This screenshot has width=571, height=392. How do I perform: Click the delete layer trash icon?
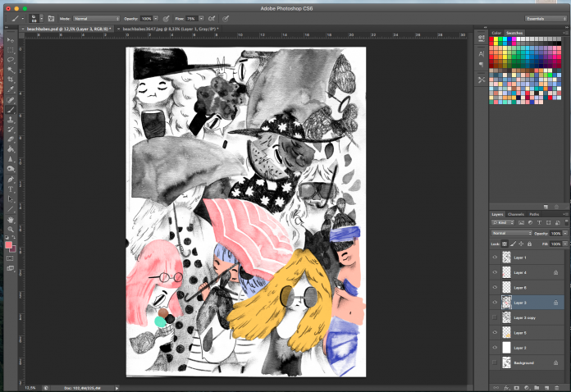(556, 388)
